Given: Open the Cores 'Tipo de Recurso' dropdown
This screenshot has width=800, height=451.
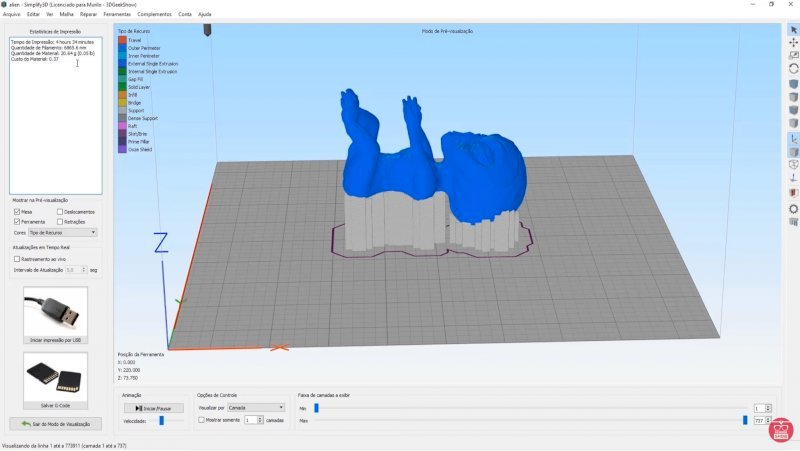Looking at the screenshot, I should pos(63,232).
